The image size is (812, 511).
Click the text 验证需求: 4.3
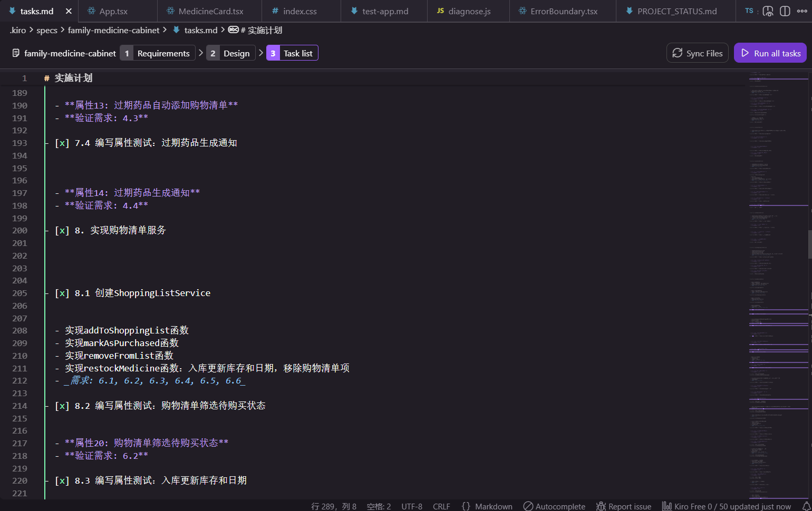click(x=106, y=118)
